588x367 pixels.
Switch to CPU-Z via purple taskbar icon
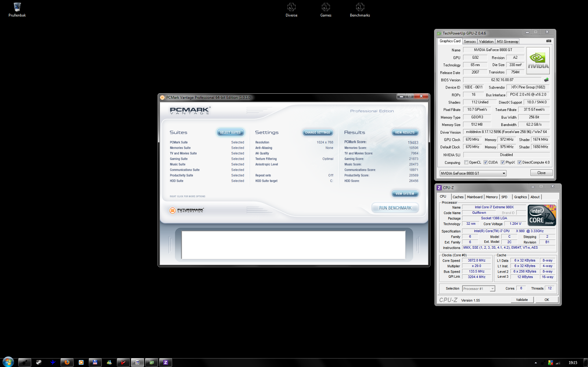[x=165, y=362]
